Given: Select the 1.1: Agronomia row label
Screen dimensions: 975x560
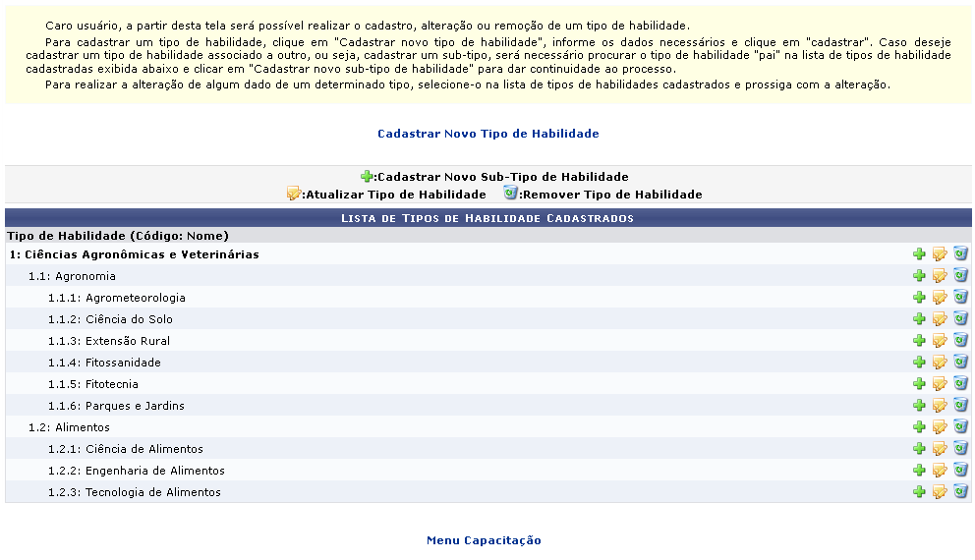Looking at the screenshot, I should tap(72, 276).
